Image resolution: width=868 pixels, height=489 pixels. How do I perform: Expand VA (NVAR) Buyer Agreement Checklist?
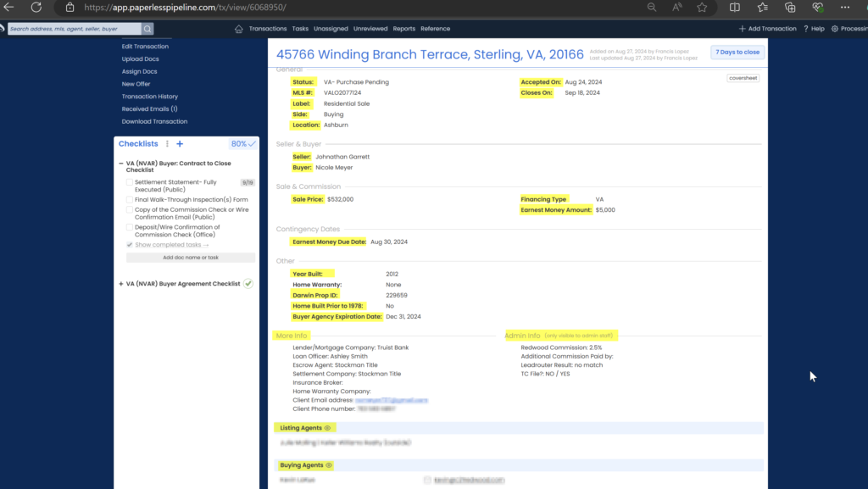[x=121, y=284]
